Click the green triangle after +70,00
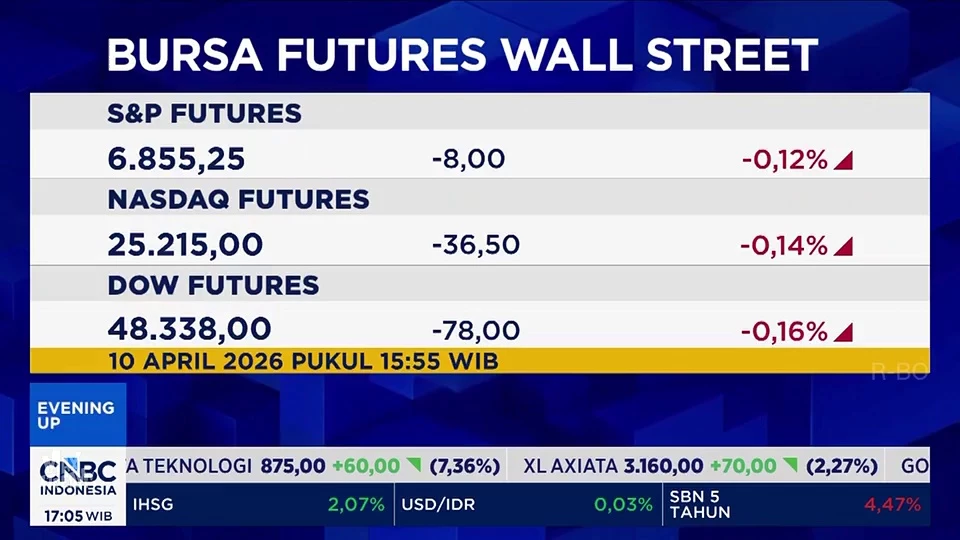Viewport: 960px width, 540px height. coord(790,465)
